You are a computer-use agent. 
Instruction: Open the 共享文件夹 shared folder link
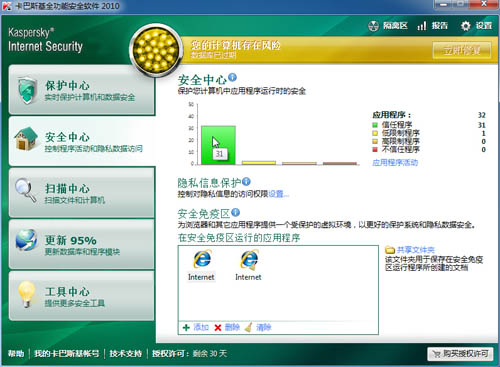[415, 250]
